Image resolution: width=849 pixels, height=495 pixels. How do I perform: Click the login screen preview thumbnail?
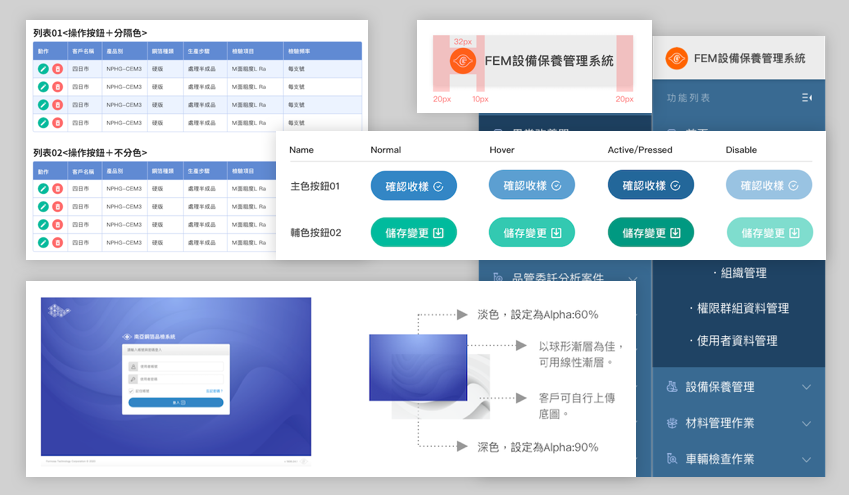(x=176, y=381)
